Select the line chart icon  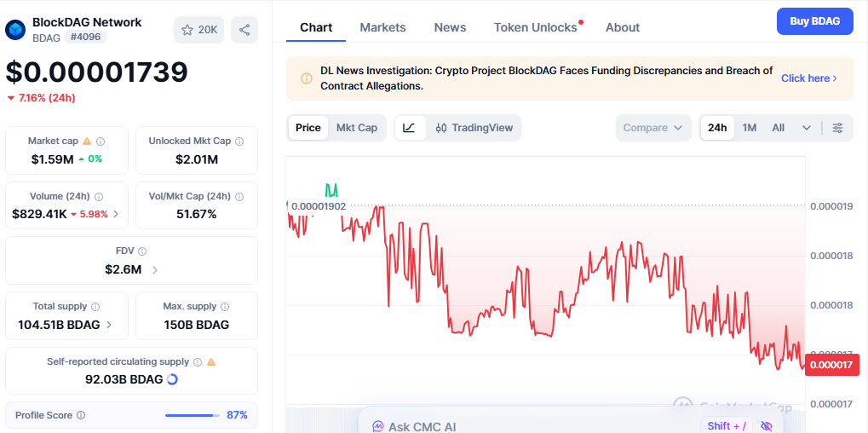(409, 128)
